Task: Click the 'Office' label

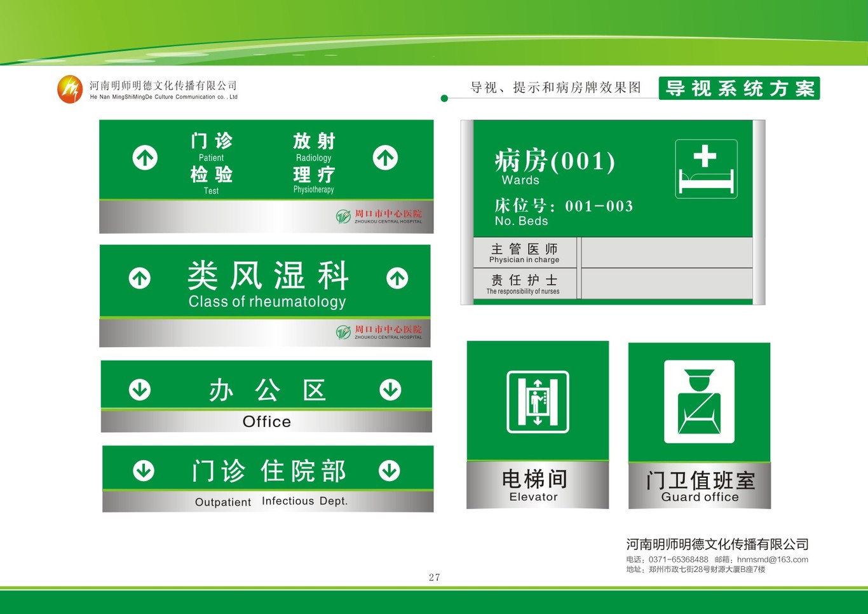Action: tap(267, 421)
